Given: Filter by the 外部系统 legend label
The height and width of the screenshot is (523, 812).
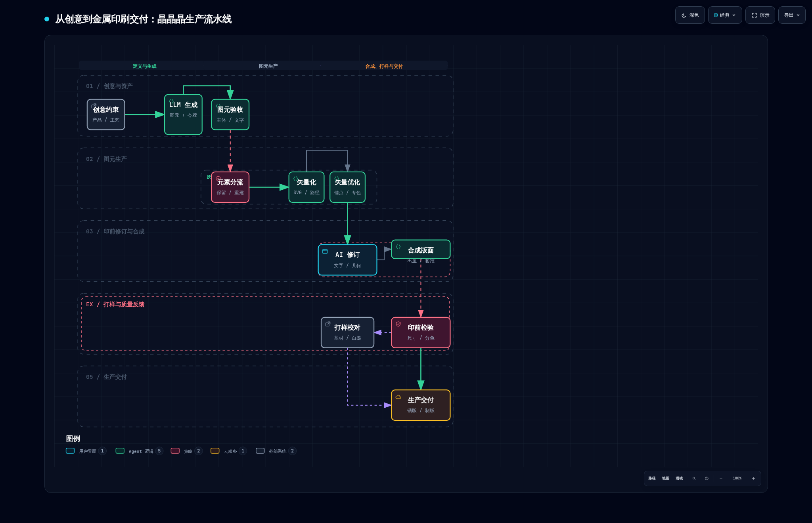Looking at the screenshot, I should [278, 451].
